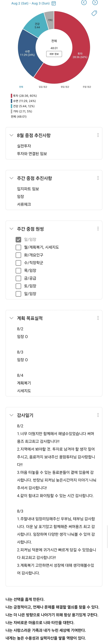
Task: Click the Aug 2 - Aug 3 date range
Action: 30,4
